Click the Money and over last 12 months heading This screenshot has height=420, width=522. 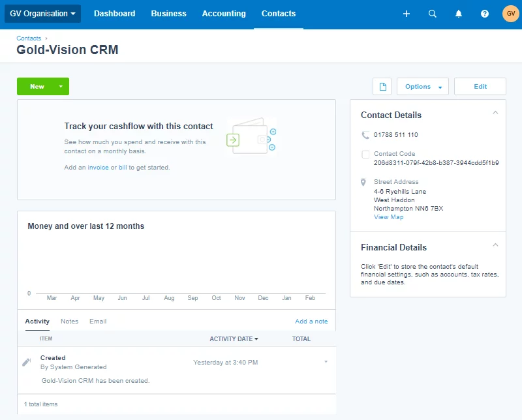(86, 226)
